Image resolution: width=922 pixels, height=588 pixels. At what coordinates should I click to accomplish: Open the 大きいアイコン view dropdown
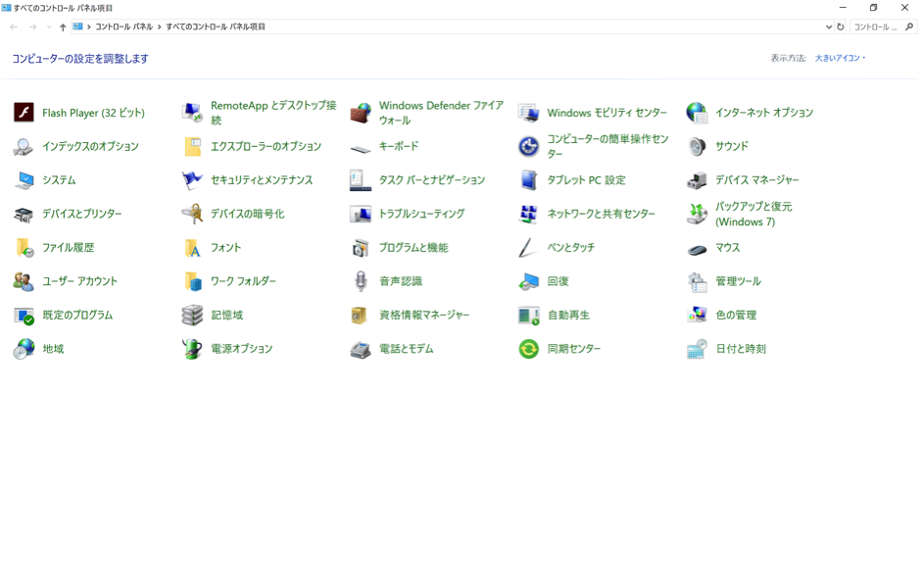click(840, 58)
